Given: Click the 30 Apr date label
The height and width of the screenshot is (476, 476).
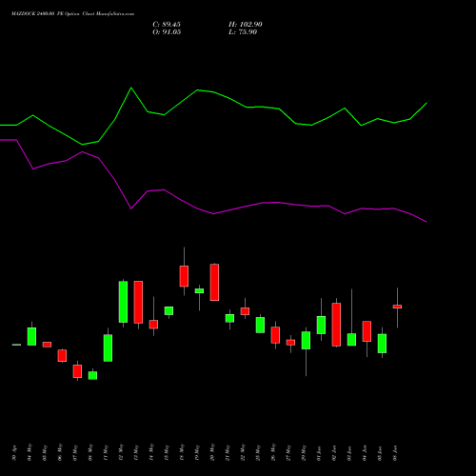Looking at the screenshot, I should pos(14,453).
